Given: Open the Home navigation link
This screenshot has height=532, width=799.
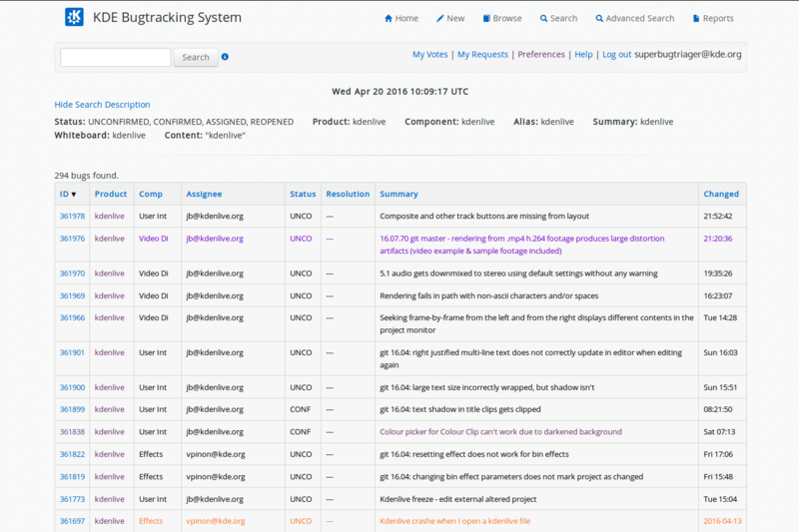Looking at the screenshot, I should coord(401,18).
